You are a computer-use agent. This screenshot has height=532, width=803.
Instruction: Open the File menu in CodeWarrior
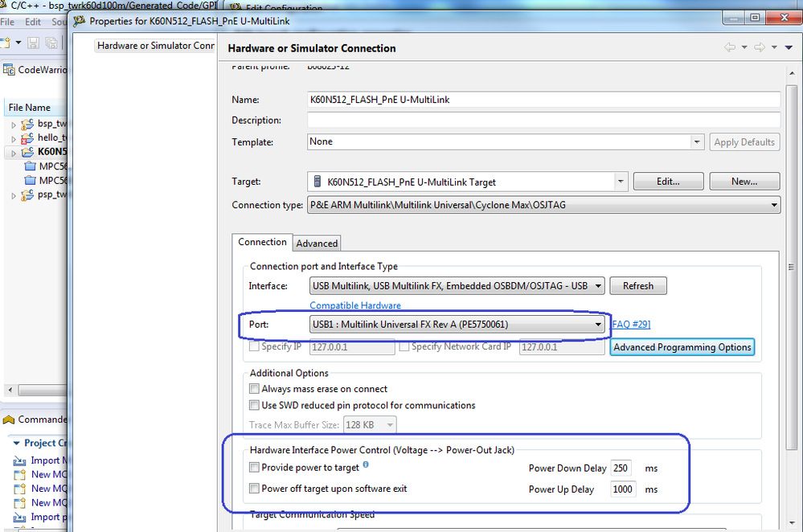click(8, 22)
